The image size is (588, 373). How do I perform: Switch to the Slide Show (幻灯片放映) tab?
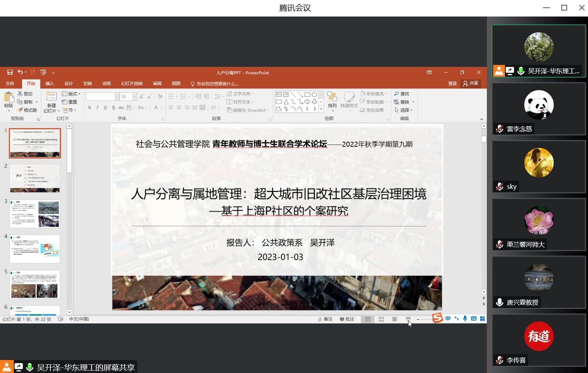point(132,83)
